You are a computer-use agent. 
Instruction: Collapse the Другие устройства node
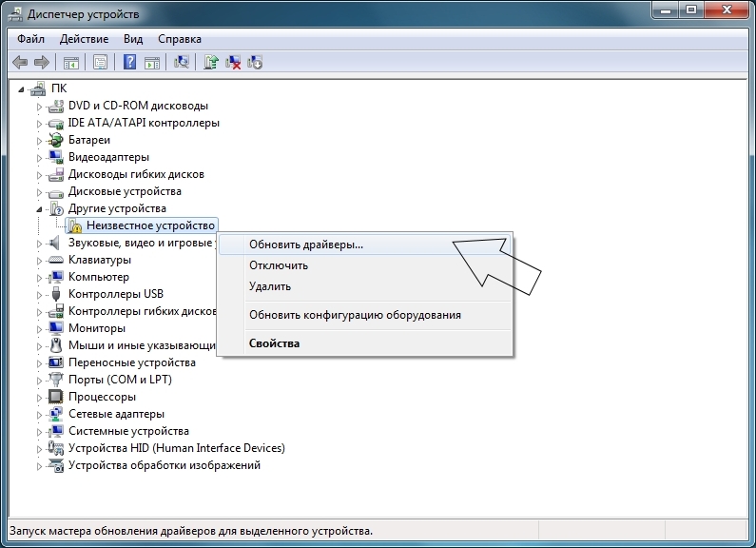(x=40, y=208)
